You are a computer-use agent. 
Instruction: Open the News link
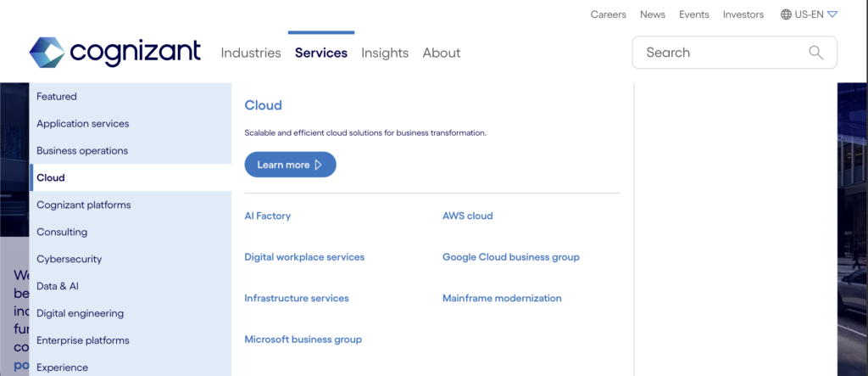[x=653, y=14]
